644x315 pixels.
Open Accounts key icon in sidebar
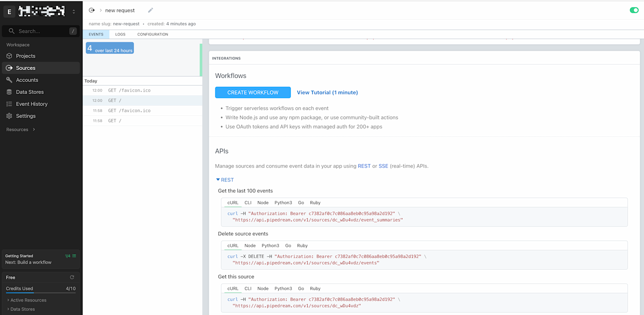click(x=9, y=80)
